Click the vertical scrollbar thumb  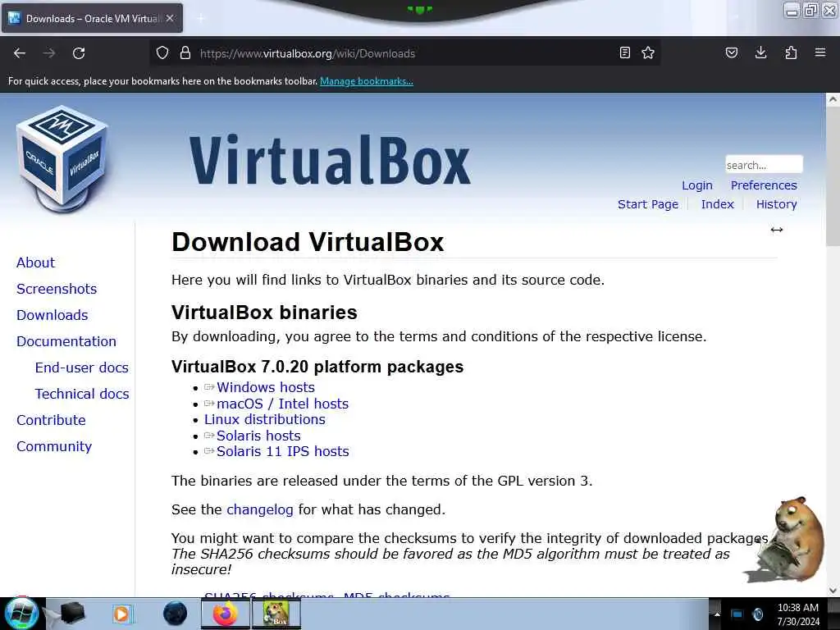click(x=833, y=176)
